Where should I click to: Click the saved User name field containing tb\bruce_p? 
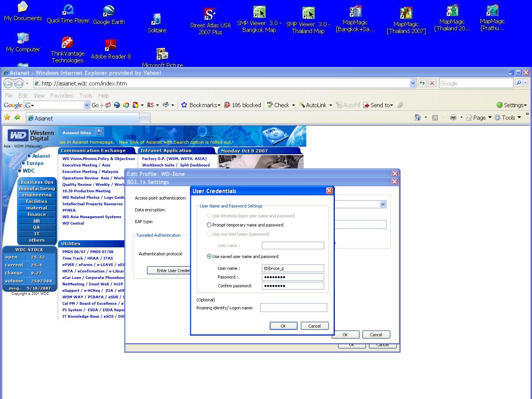coord(293,268)
